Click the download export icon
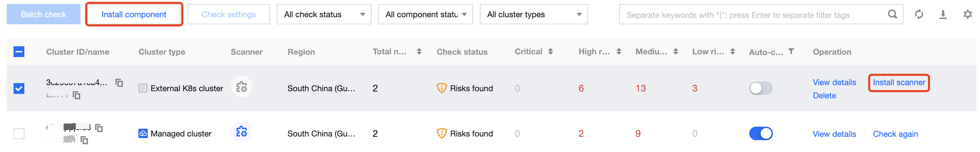 pyautogui.click(x=943, y=15)
